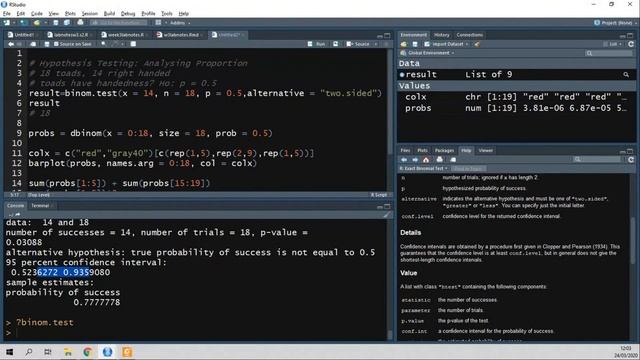Clear environment objects with the broom icon
This screenshot has width=640, height=360.
point(477,44)
